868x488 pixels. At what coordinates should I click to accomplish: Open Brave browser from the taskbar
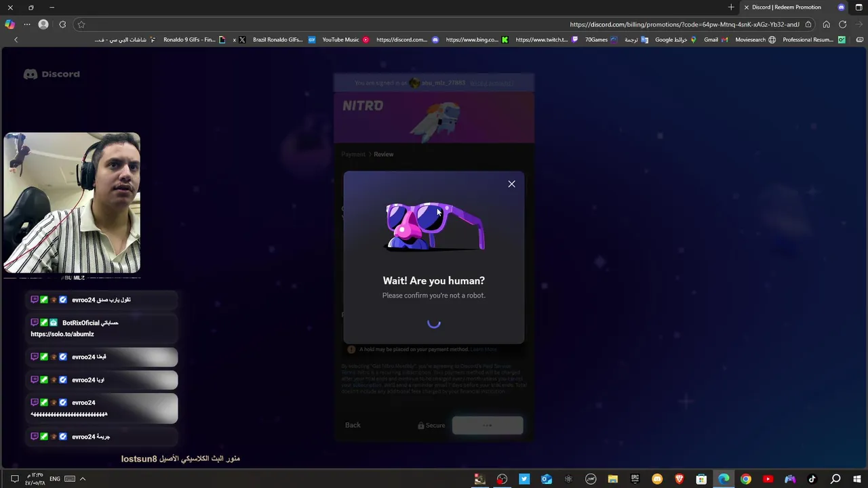(x=679, y=479)
